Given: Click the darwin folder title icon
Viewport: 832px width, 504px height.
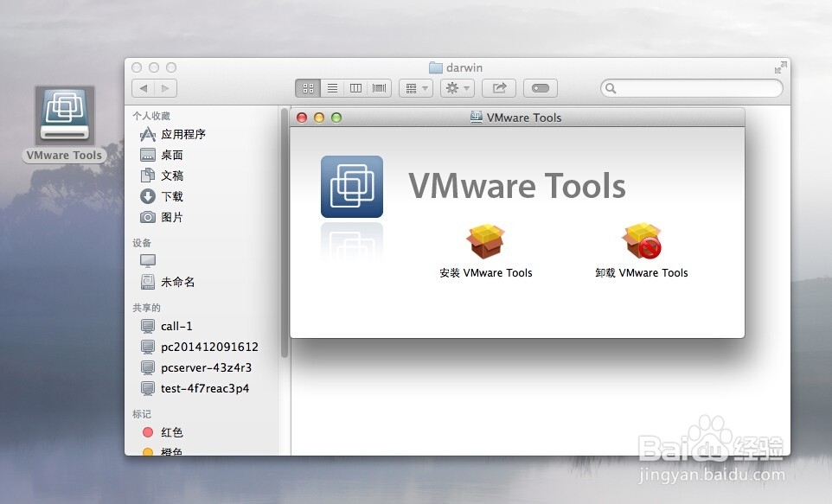Looking at the screenshot, I should 436,67.
